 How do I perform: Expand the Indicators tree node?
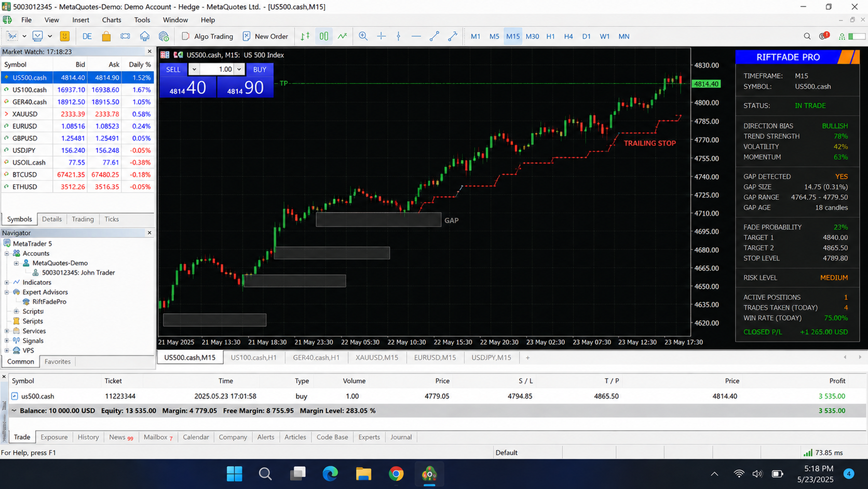[x=7, y=283]
